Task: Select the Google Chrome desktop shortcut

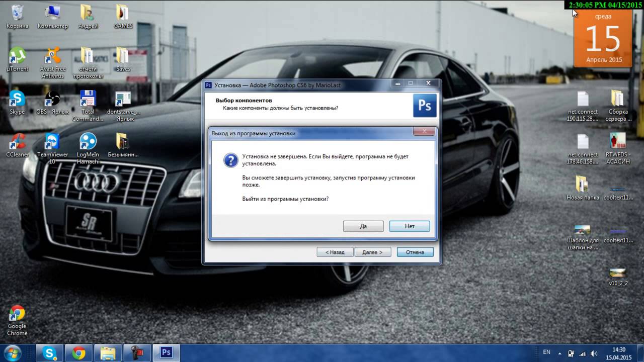Action: point(17,321)
